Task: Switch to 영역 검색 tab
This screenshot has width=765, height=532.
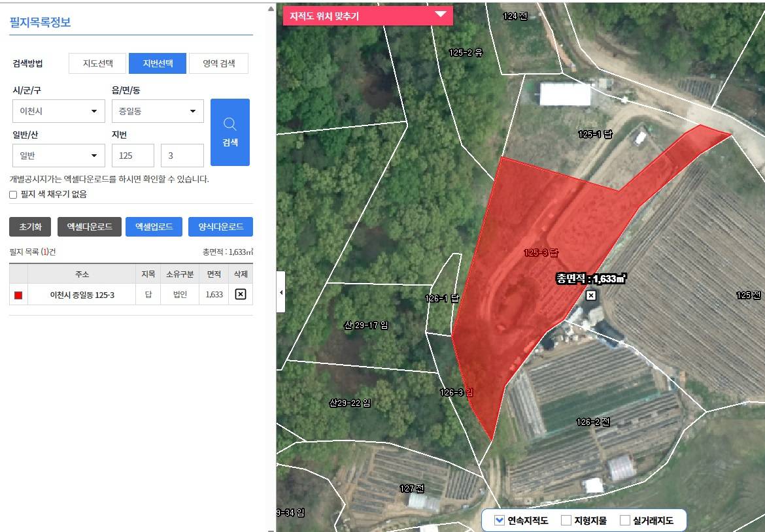Action: (x=218, y=63)
